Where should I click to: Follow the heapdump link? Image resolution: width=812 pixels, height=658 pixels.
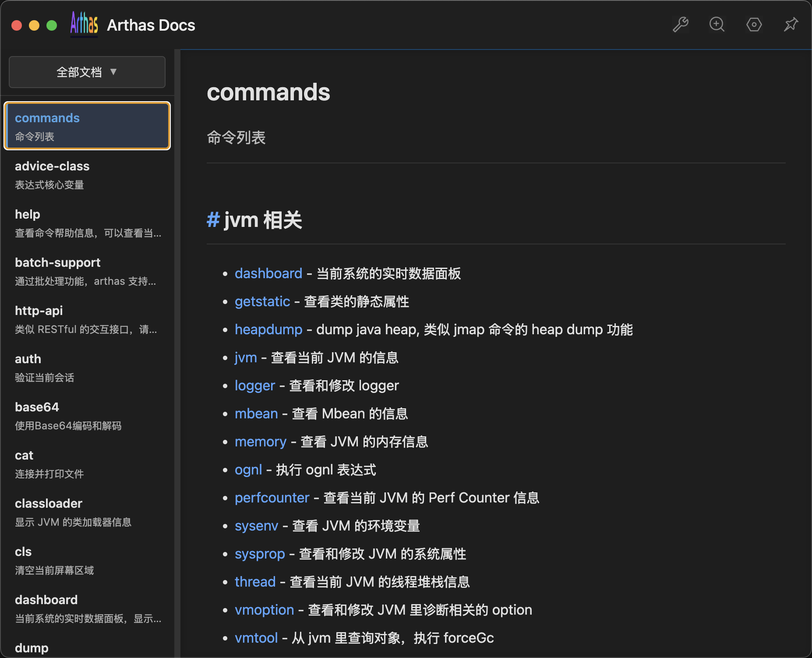tap(268, 329)
